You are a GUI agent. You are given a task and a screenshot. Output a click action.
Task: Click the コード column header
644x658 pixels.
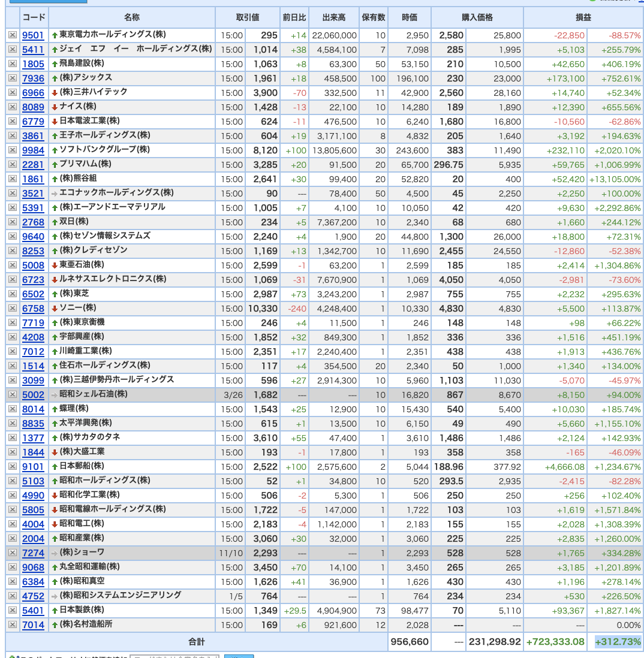pos(34,17)
